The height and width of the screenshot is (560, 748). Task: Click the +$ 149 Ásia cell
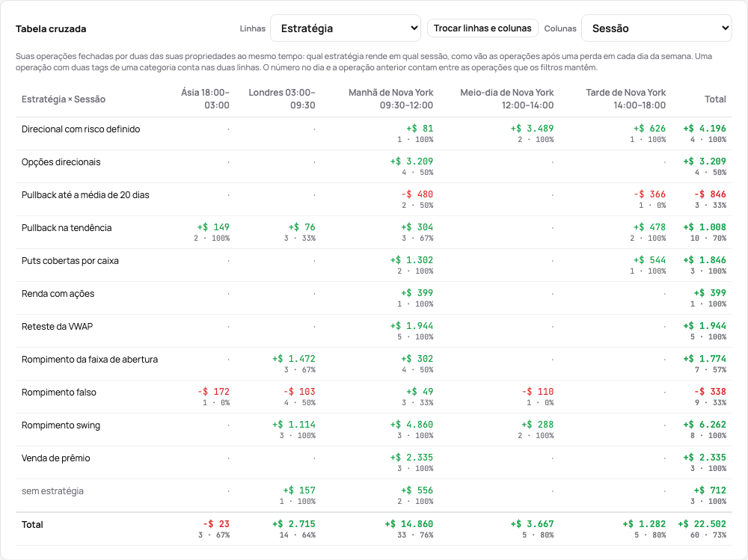[x=213, y=227]
